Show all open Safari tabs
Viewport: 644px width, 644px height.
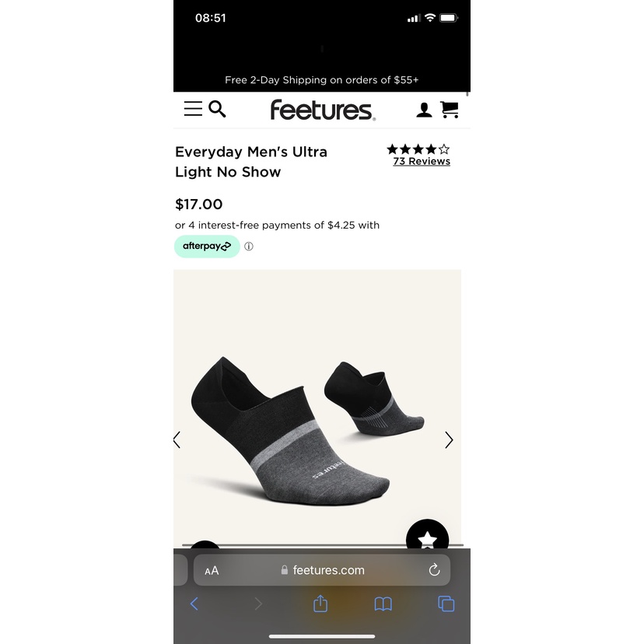(x=446, y=604)
